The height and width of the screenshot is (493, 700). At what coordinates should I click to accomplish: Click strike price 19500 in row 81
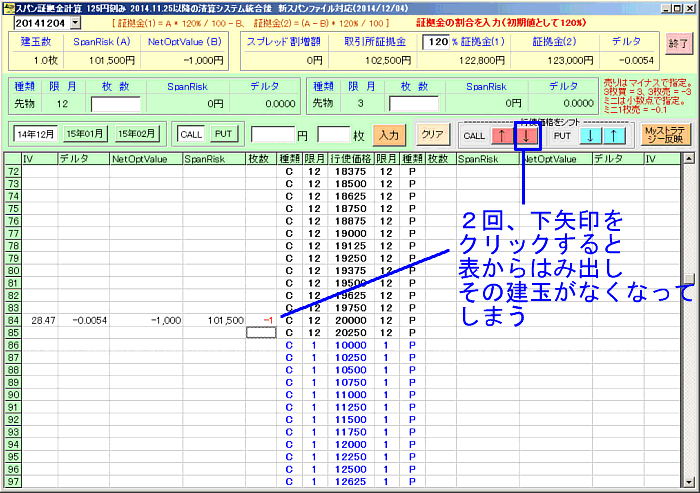351,283
